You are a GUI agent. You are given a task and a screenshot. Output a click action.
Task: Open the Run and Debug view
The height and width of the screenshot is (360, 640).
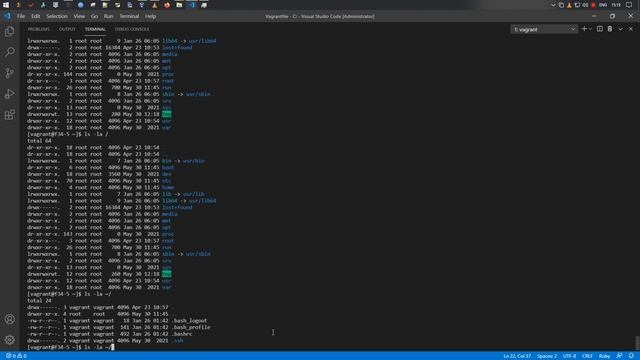[10, 94]
